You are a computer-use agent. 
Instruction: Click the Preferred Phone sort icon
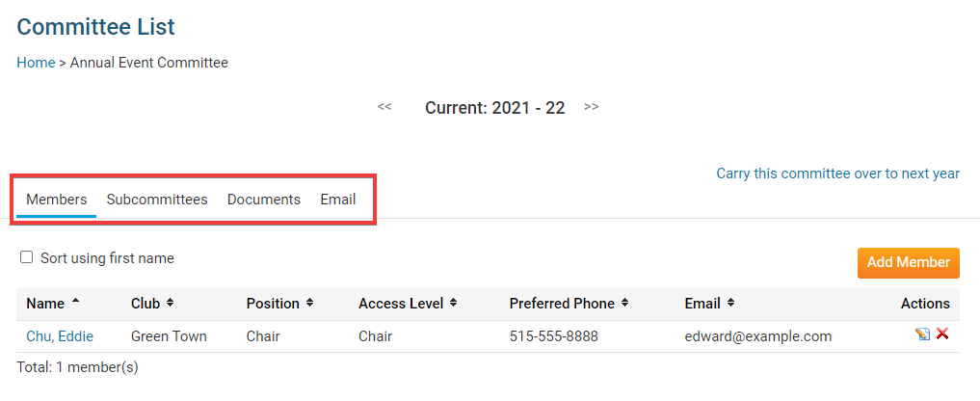click(624, 303)
